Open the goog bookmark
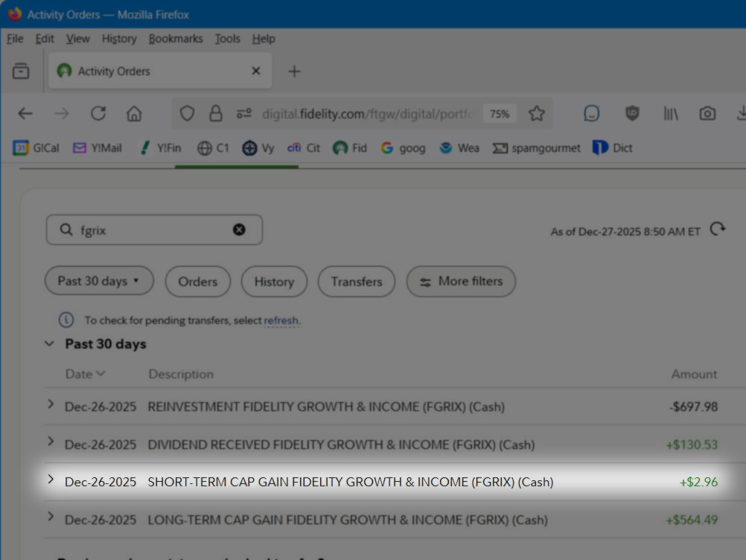746x560 pixels. pyautogui.click(x=403, y=148)
